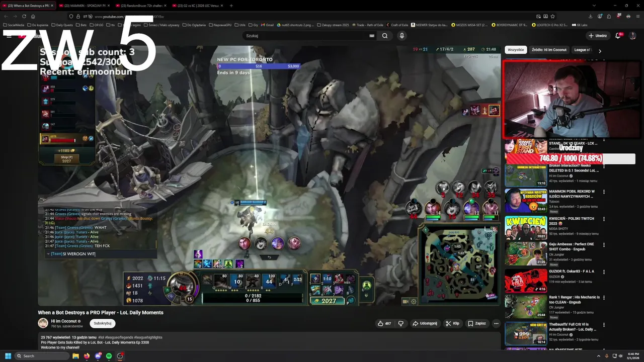Like the video with thumbs up
This screenshot has height=362, width=644.
tap(384, 323)
